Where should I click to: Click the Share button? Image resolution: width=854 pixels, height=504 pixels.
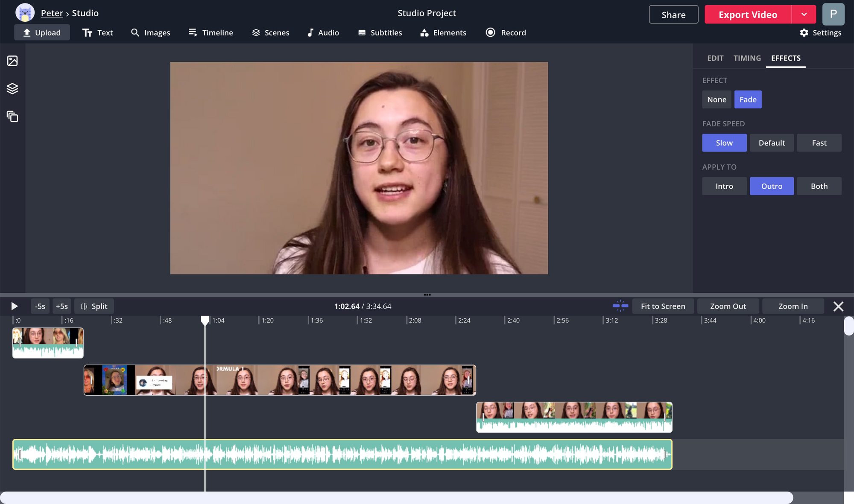[673, 15]
